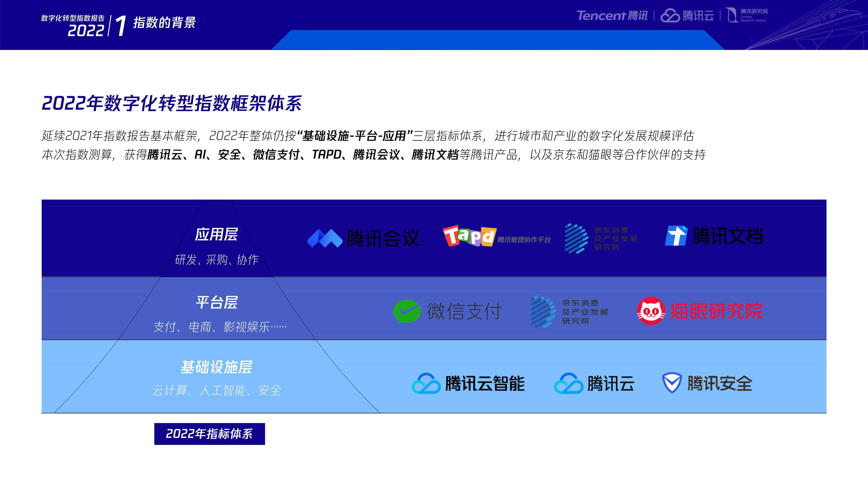Click the 京东消费及产业发展研究院 logo in 平台层
The image size is (868, 488).
pyautogui.click(x=569, y=312)
